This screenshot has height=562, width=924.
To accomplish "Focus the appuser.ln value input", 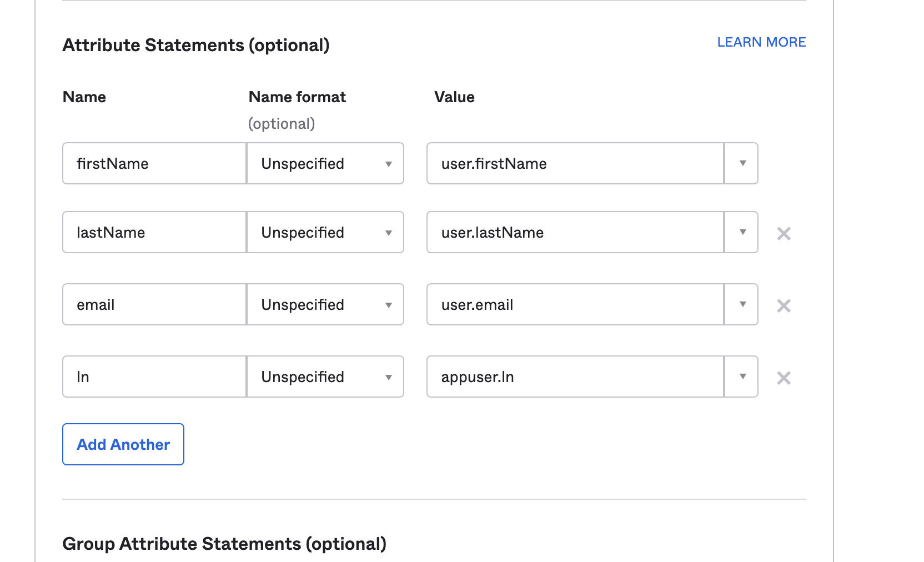I will coord(575,377).
